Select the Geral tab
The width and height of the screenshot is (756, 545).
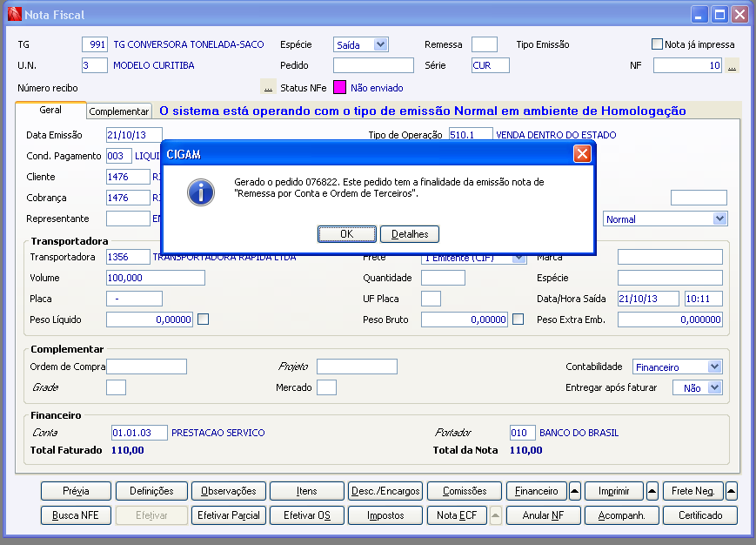coord(50,110)
